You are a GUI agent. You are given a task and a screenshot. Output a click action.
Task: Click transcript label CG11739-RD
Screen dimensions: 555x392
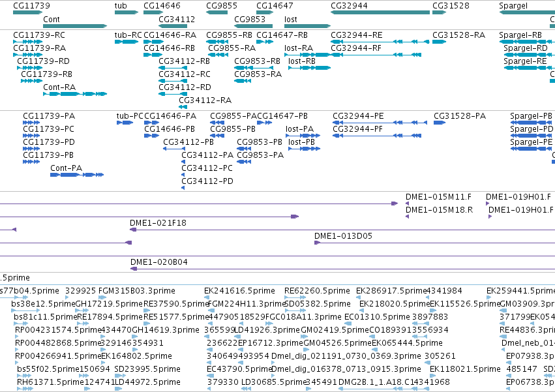[43, 61]
